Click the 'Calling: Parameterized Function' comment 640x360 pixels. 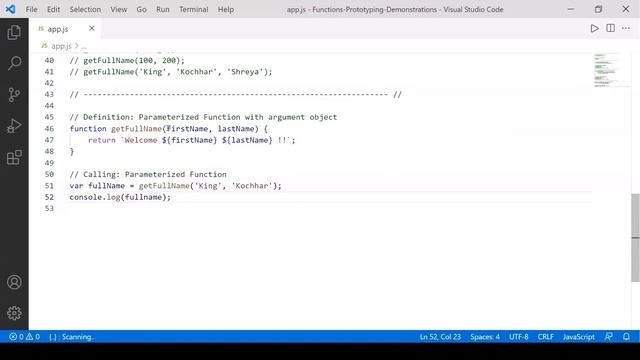coord(148,174)
